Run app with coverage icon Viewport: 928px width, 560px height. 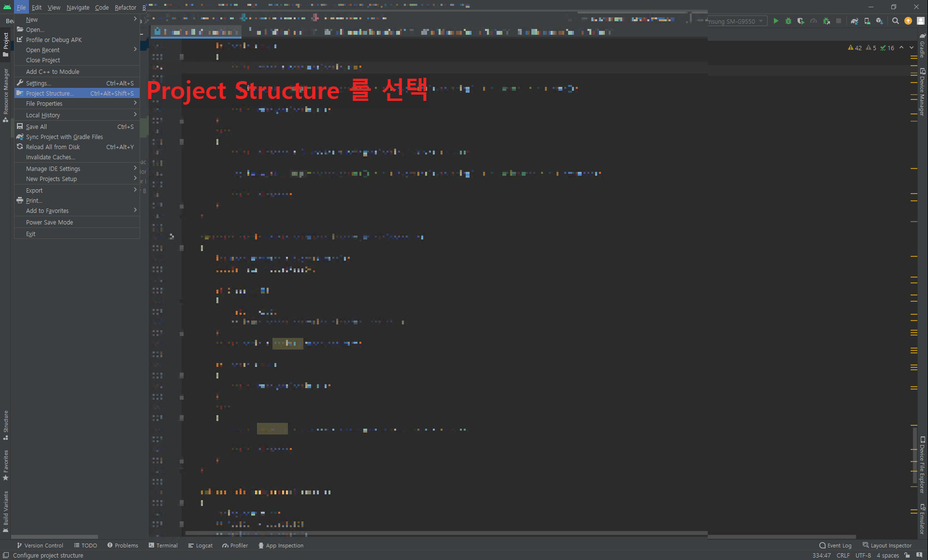tap(801, 21)
